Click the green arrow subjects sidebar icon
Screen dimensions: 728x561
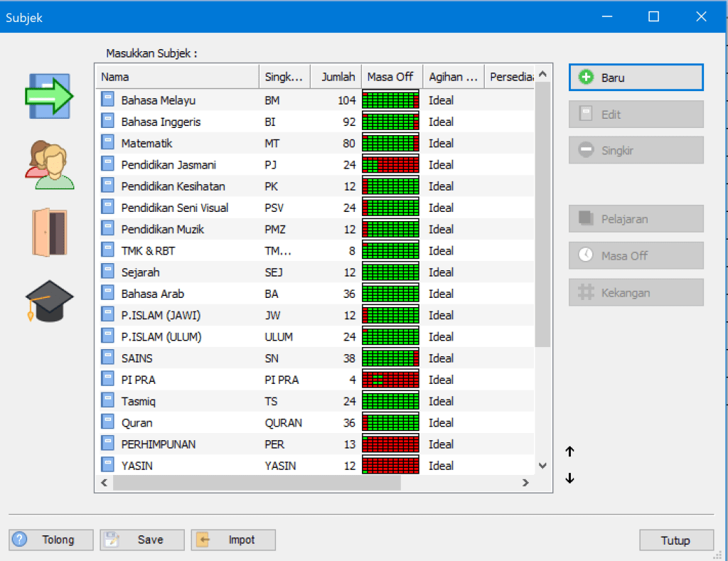[49, 95]
